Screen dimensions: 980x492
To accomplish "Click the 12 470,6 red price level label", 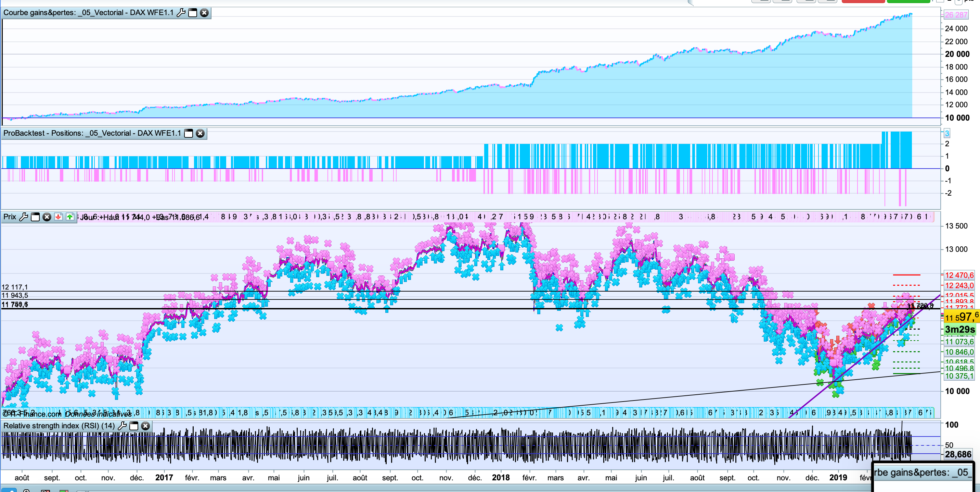I will [x=959, y=275].
